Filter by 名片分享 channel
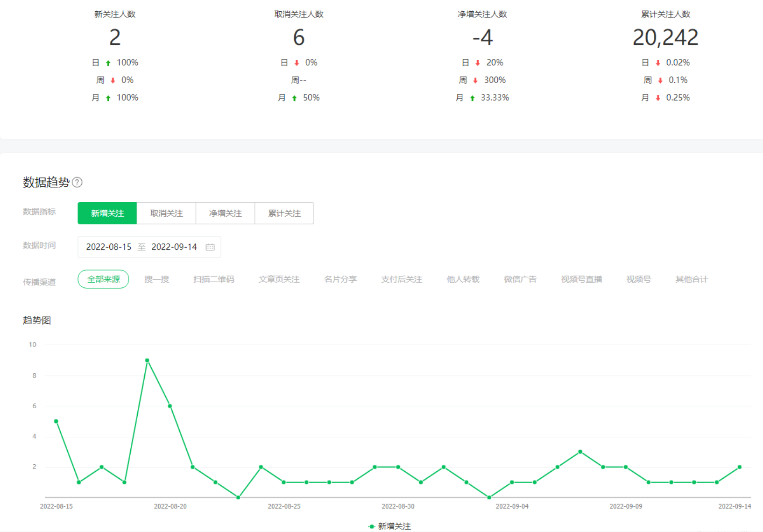Image resolution: width=763 pixels, height=532 pixels. click(x=340, y=279)
